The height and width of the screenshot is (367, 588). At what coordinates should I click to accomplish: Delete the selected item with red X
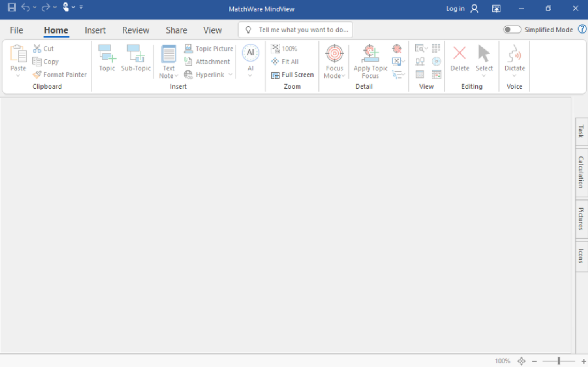coord(459,58)
